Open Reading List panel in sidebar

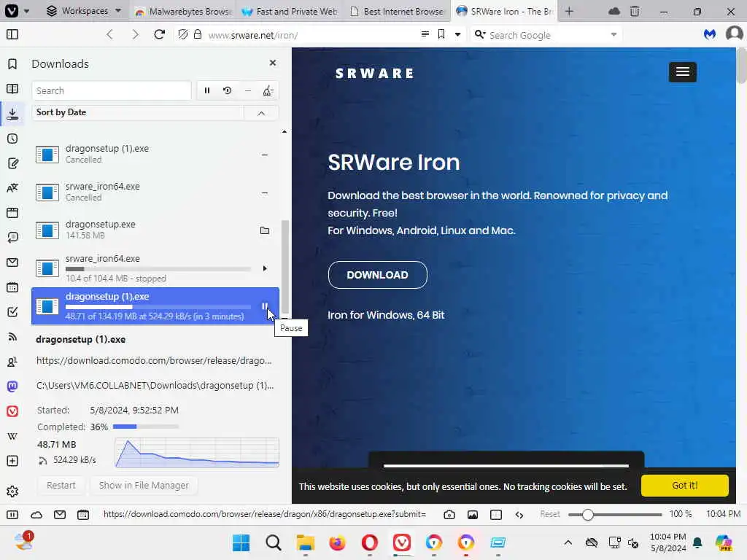pyautogui.click(x=12, y=89)
